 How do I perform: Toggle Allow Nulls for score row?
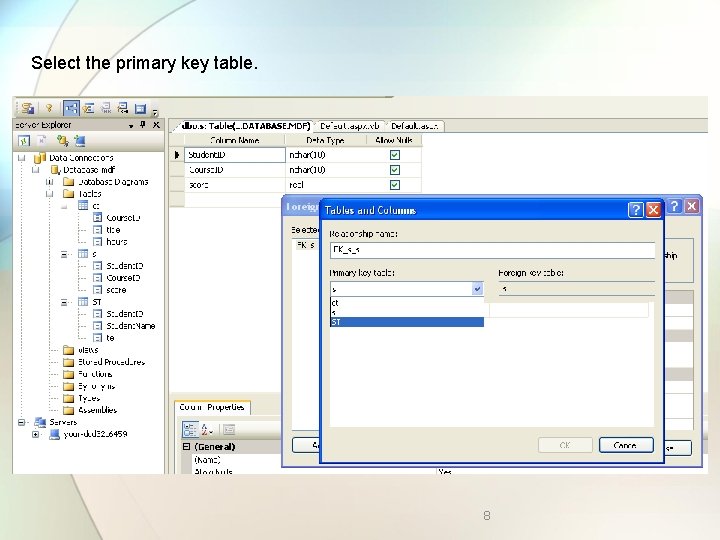click(x=394, y=185)
